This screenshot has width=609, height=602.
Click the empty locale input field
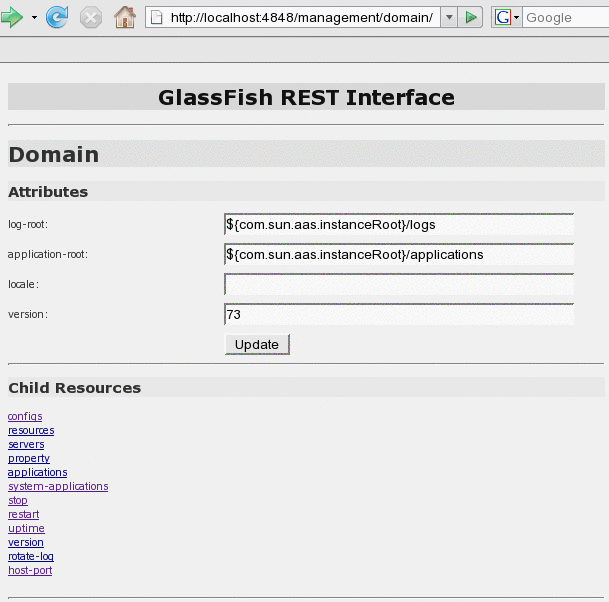pos(399,284)
